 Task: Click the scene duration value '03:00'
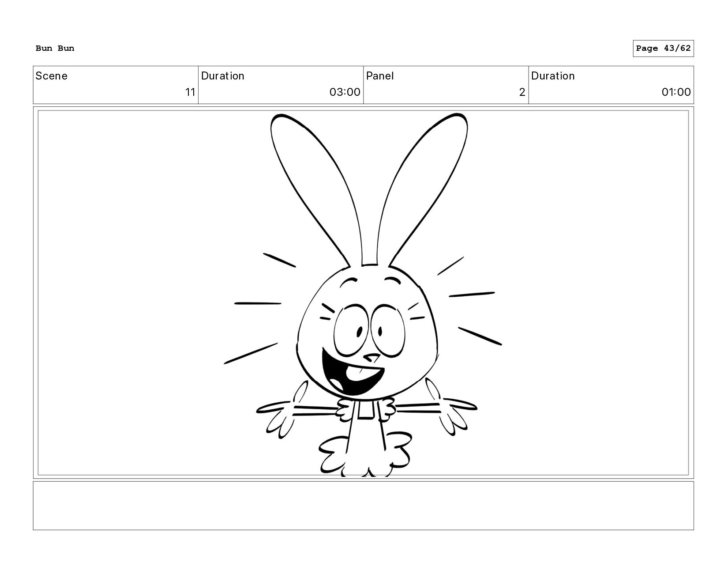coord(345,92)
